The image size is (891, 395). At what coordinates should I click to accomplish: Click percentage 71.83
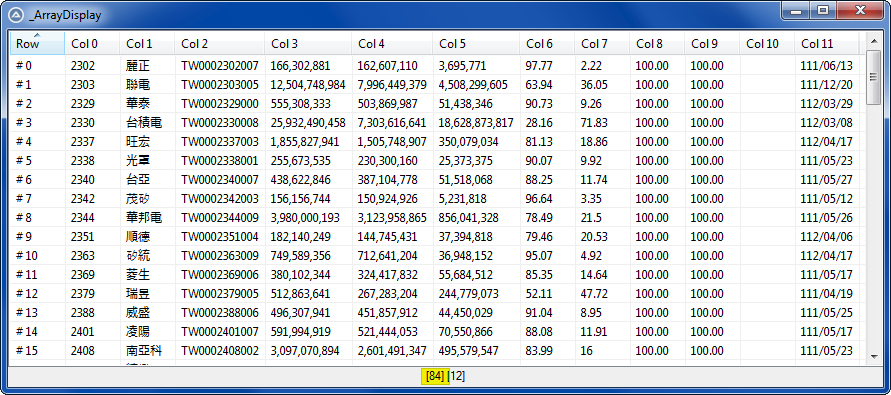(x=594, y=123)
